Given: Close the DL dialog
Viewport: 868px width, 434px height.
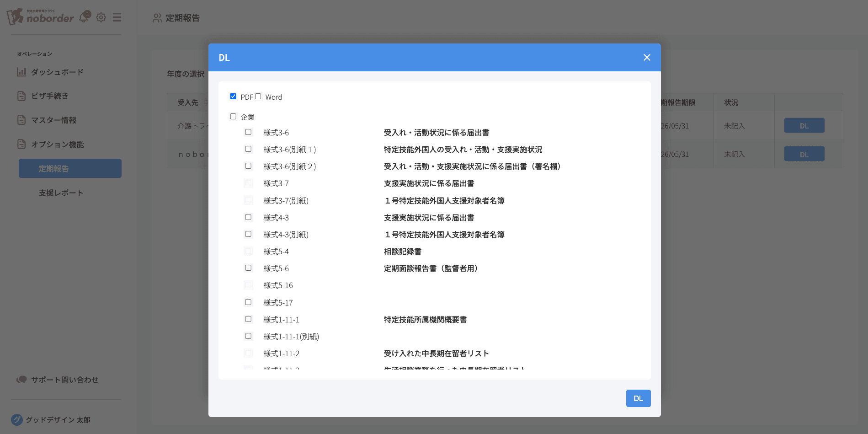Looking at the screenshot, I should pyautogui.click(x=647, y=58).
